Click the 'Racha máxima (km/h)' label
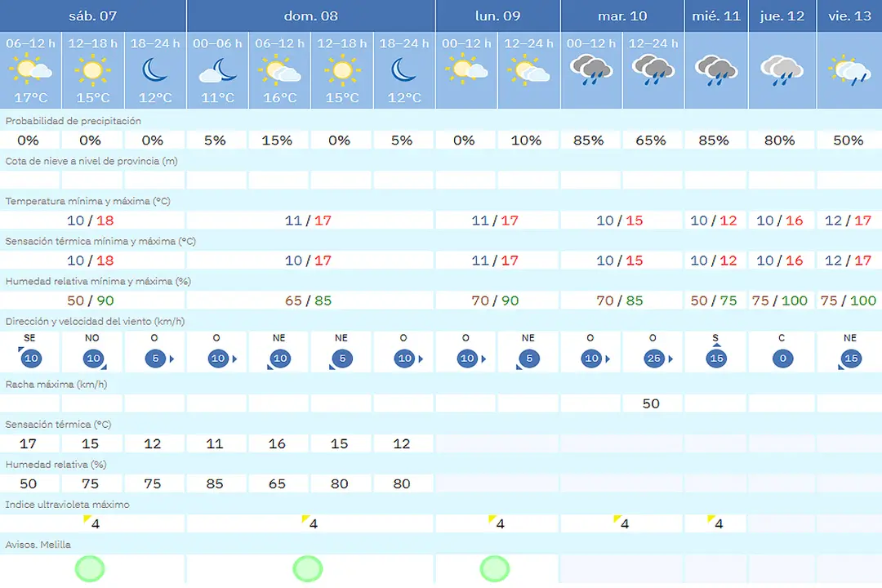 click(x=56, y=385)
